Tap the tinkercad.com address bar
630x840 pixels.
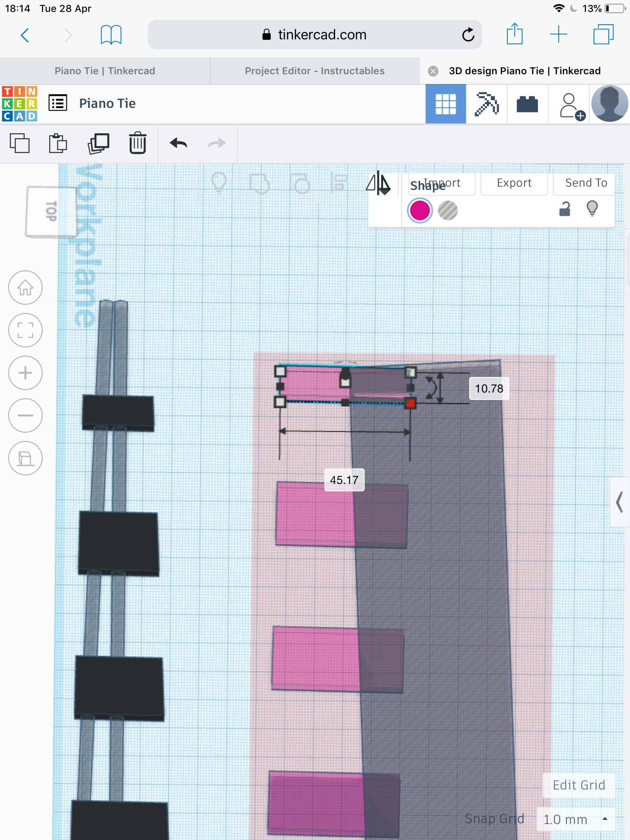click(315, 35)
